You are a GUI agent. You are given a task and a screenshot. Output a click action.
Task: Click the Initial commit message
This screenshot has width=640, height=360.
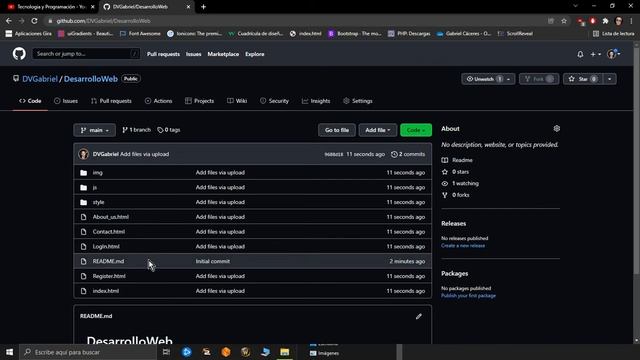click(213, 261)
